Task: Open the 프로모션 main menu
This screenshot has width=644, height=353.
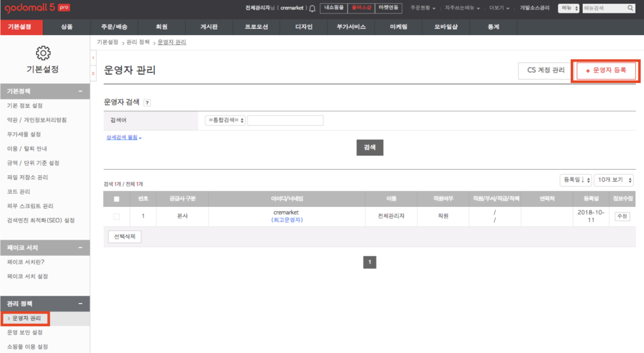Action: 256,27
